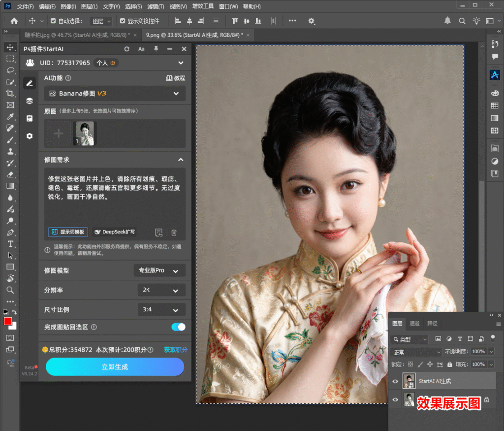
Task: Expand the UID account chevron
Action: tap(181, 63)
